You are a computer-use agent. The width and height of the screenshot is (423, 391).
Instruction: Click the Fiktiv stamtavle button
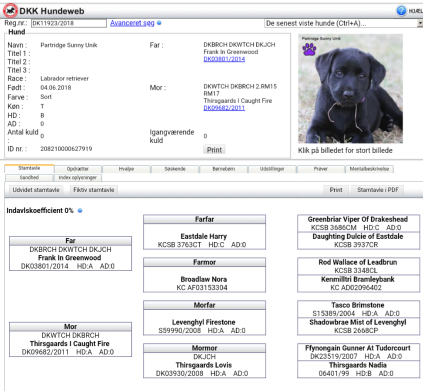point(94,190)
